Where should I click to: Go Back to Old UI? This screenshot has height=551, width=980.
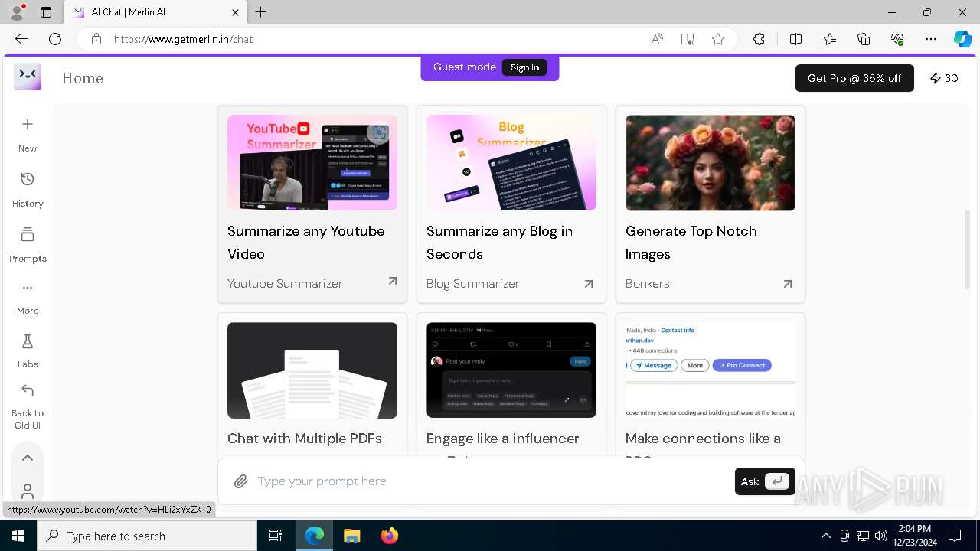pos(28,407)
